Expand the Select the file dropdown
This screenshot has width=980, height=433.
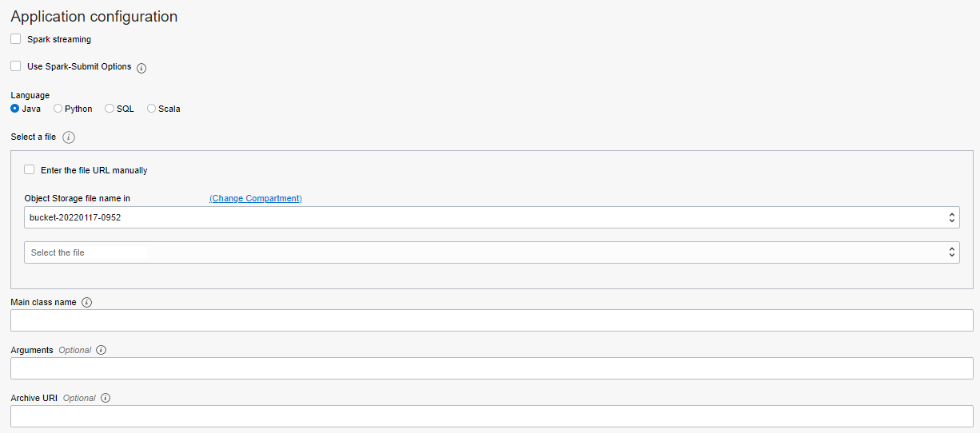point(492,252)
